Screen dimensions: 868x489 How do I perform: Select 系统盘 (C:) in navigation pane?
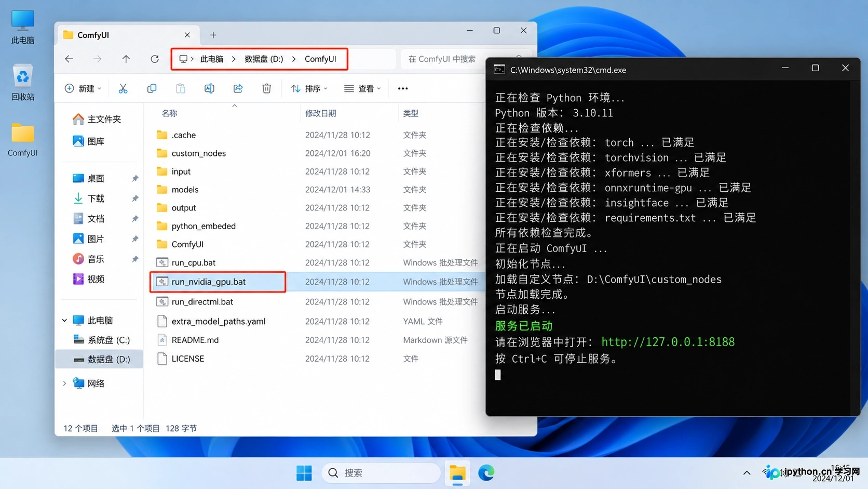101,340
